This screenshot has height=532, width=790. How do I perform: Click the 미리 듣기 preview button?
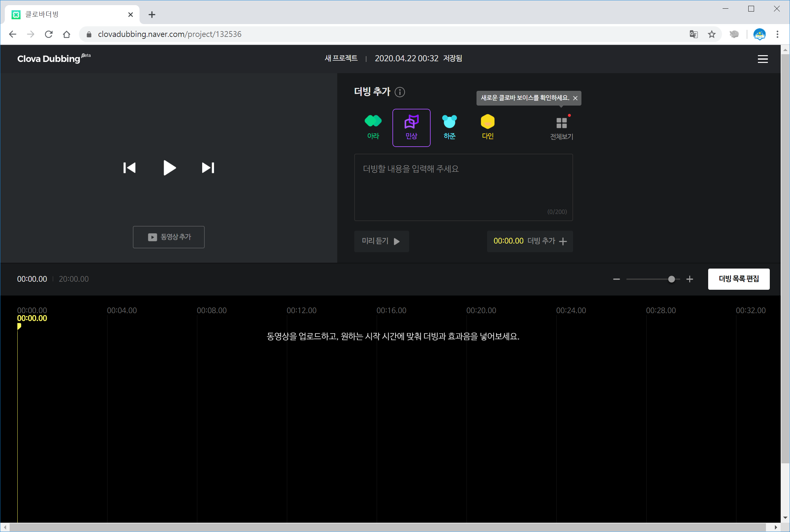[381, 241]
